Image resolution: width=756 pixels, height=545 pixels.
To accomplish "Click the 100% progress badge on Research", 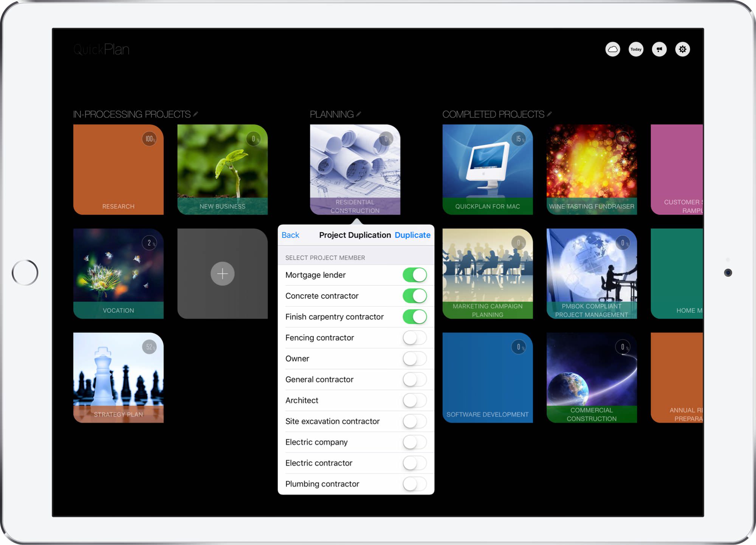I will [149, 139].
